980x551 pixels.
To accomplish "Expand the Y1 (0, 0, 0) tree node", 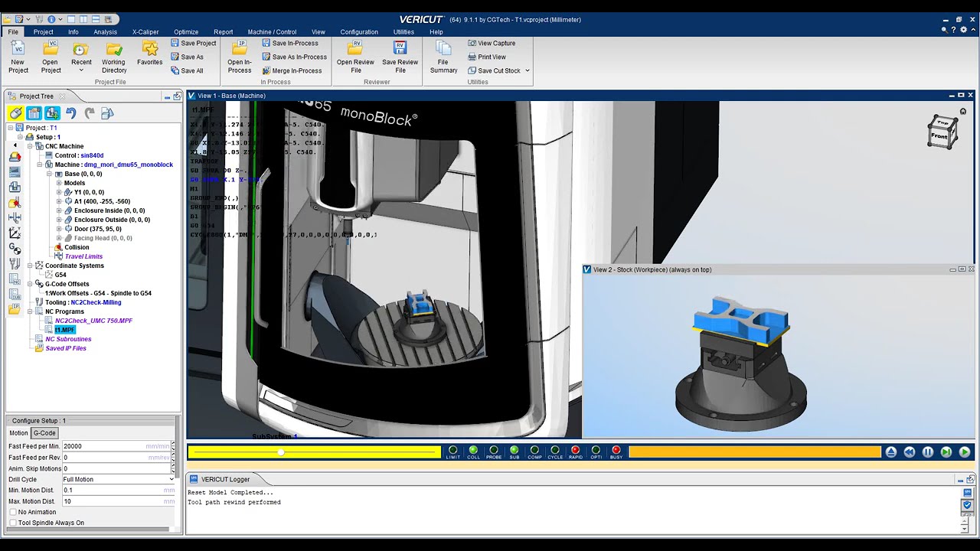I will pyautogui.click(x=59, y=192).
